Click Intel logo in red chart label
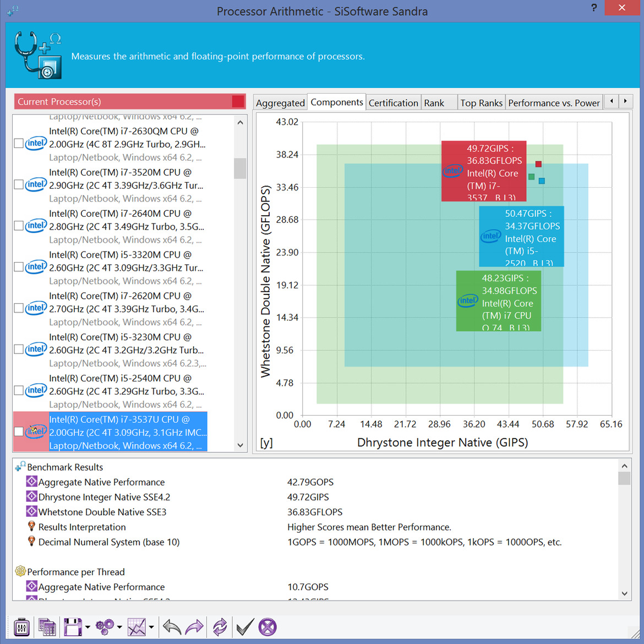The image size is (644, 644). (452, 171)
